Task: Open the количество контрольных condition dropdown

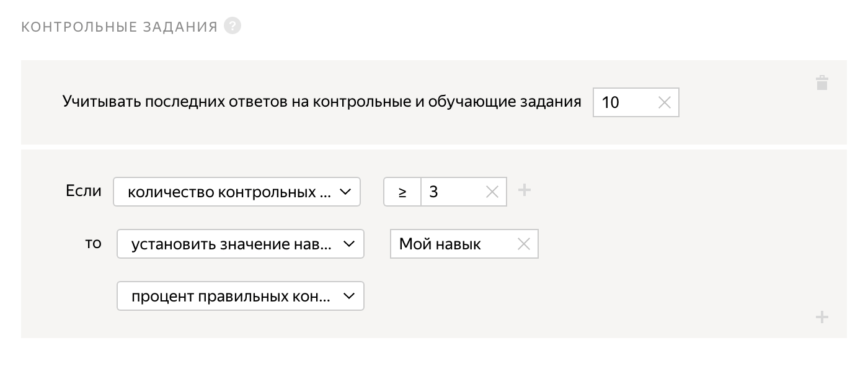Action: (x=237, y=192)
